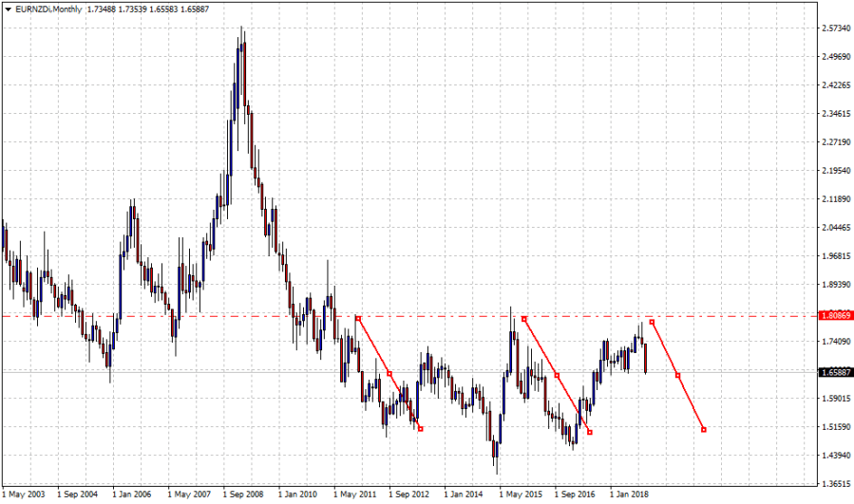Viewport: 854px width, 504px height.
Task: Click the 2.42265 price axis label
Action: tap(836, 84)
